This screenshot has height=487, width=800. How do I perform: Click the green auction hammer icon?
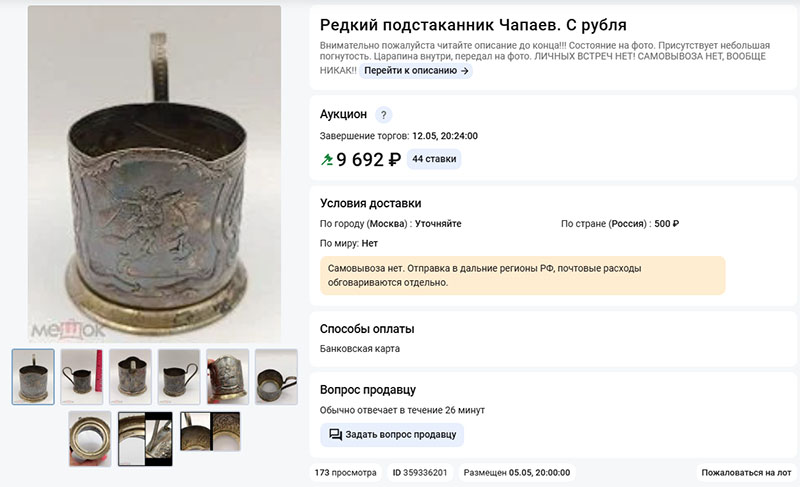327,160
